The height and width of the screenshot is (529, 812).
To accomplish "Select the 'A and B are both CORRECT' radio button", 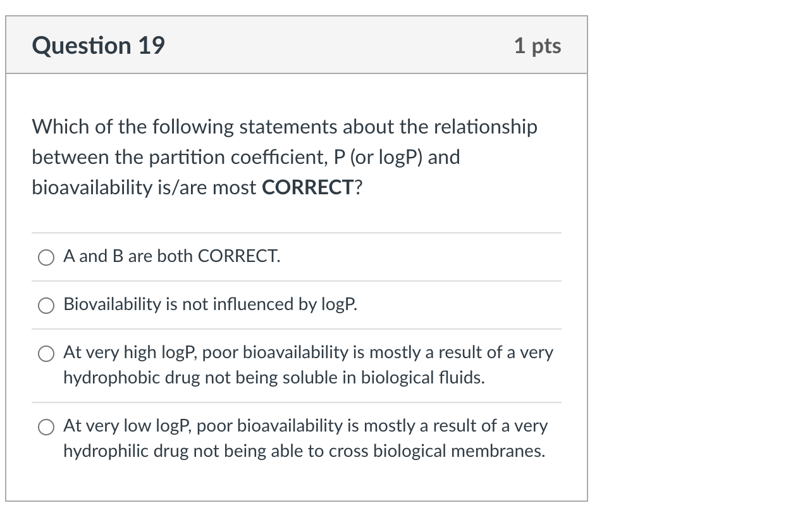I will pyautogui.click(x=46, y=257).
